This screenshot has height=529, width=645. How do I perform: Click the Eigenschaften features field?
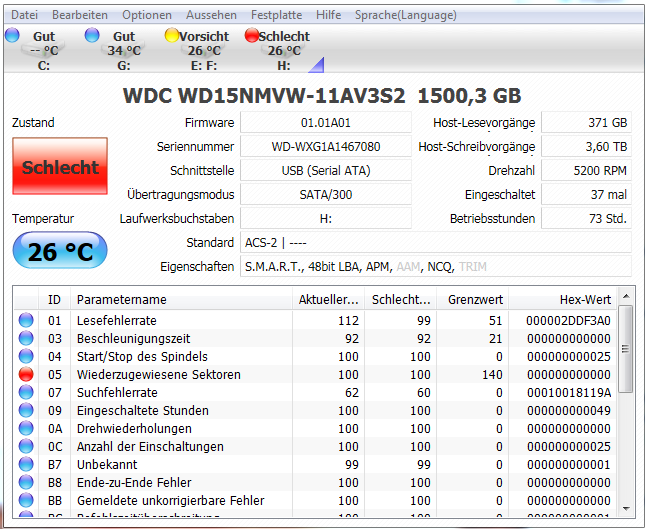(x=436, y=267)
